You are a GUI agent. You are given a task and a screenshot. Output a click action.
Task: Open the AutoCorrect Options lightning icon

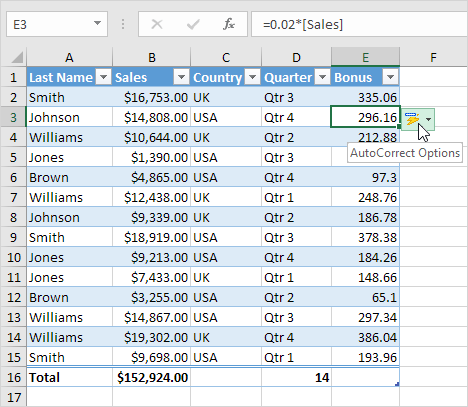point(412,119)
